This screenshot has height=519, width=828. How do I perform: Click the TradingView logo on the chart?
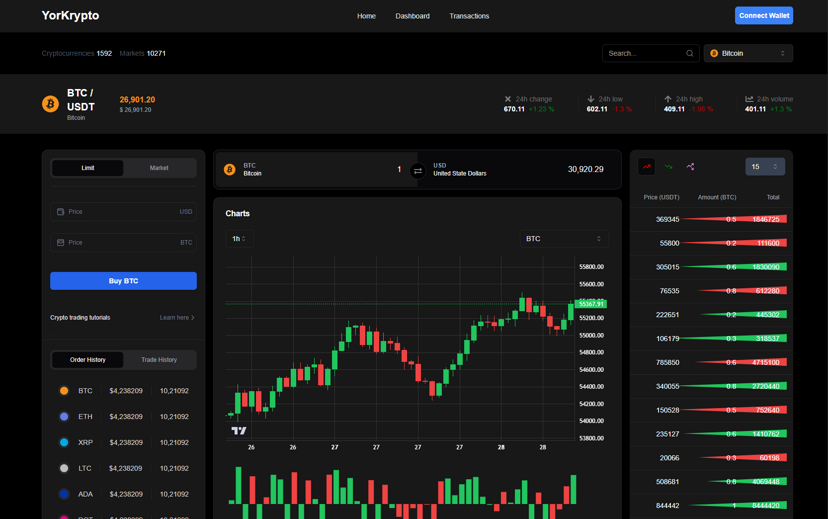coord(239,431)
